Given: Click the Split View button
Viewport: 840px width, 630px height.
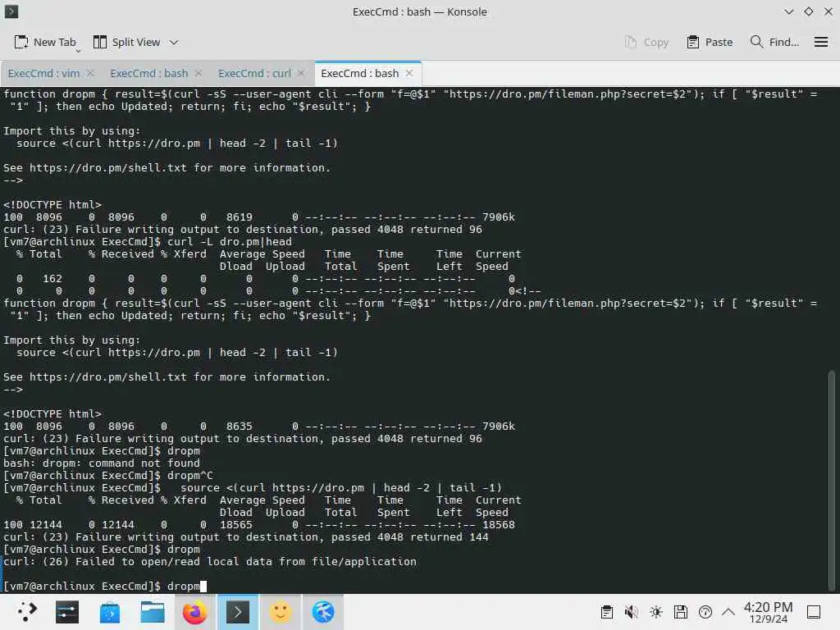Looking at the screenshot, I should pyautogui.click(x=127, y=43).
